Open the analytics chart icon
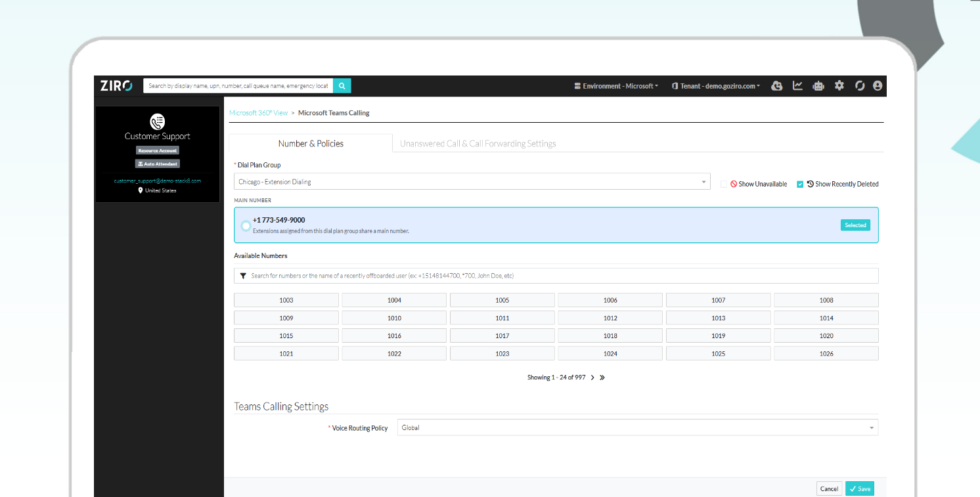Viewport: 980px width, 497px height. [797, 86]
